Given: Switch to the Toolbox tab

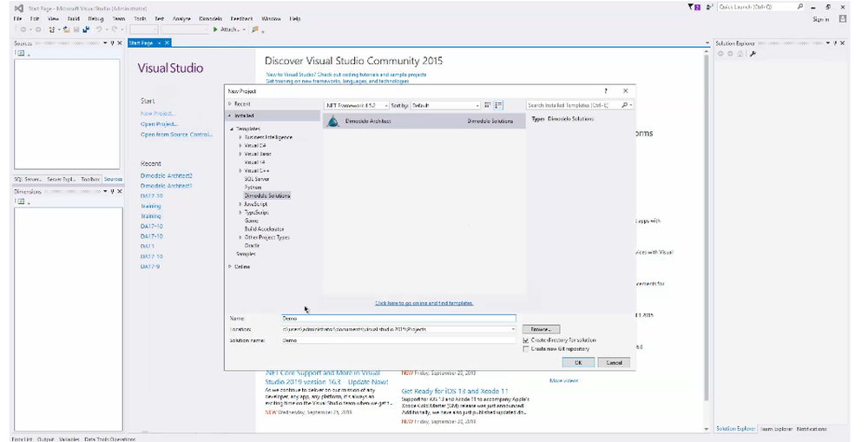Looking at the screenshot, I should click(x=90, y=179).
